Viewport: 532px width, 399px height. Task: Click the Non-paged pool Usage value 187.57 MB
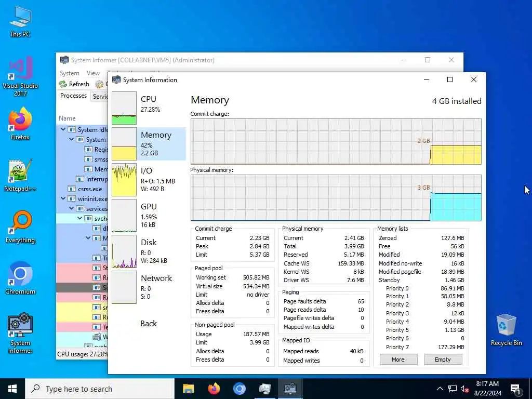click(256, 334)
